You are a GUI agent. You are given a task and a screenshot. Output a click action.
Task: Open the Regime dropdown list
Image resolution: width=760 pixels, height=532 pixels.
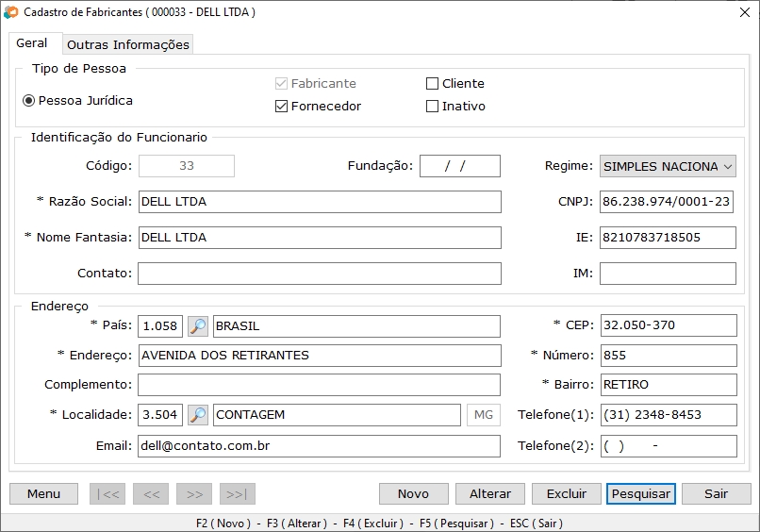[x=668, y=167]
